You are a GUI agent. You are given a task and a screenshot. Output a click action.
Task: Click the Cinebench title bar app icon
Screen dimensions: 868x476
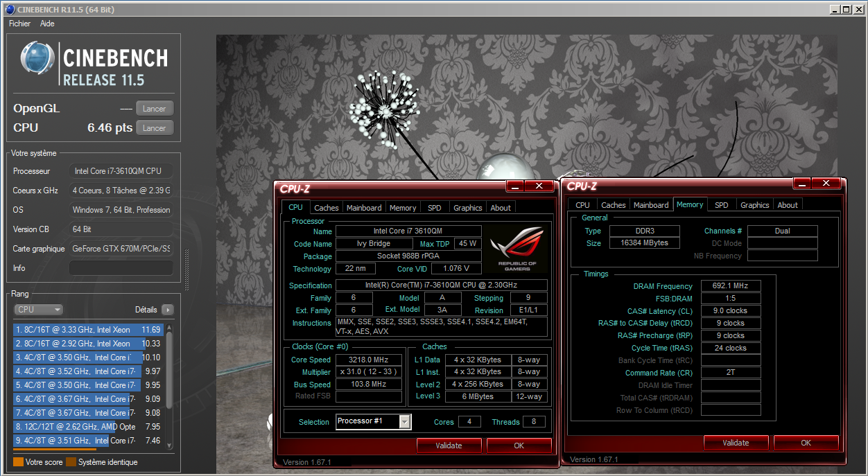tap(10, 9)
